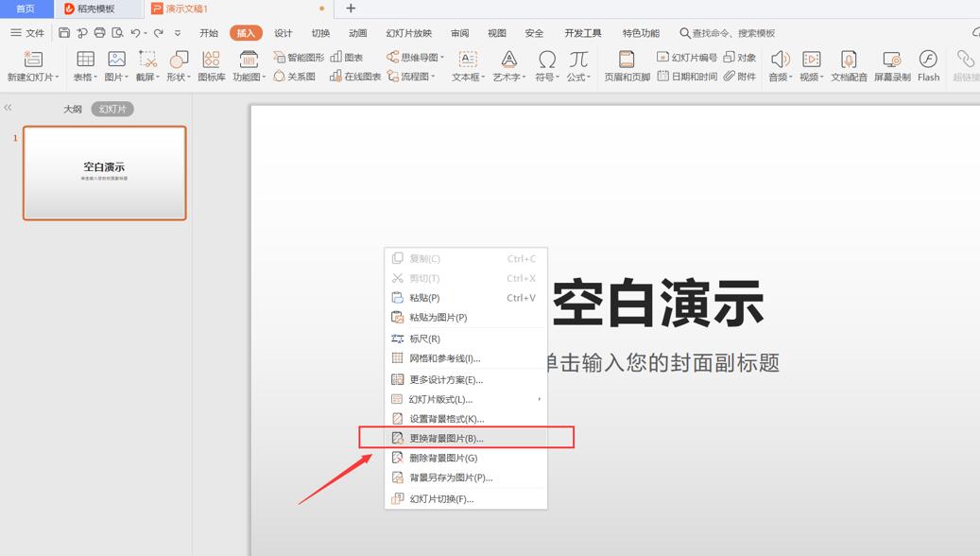980x556 pixels.
Task: Choose Paste (粘贴) in context menu
Action: tap(466, 298)
